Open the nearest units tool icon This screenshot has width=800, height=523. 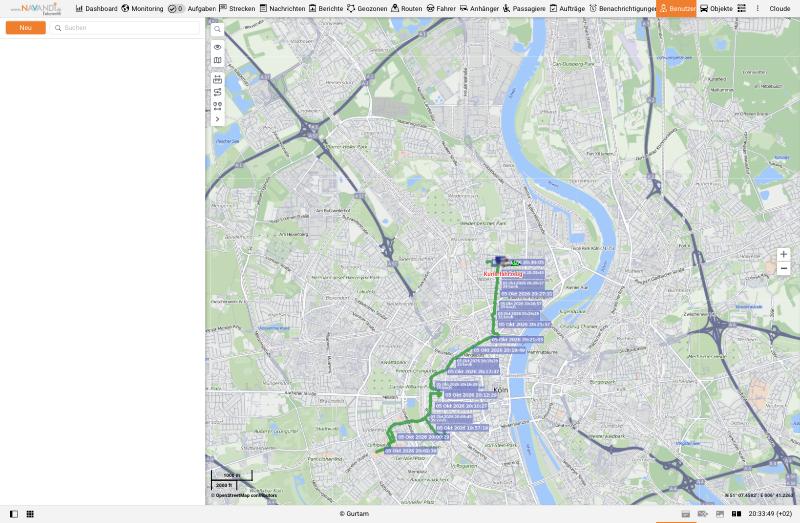click(217, 106)
